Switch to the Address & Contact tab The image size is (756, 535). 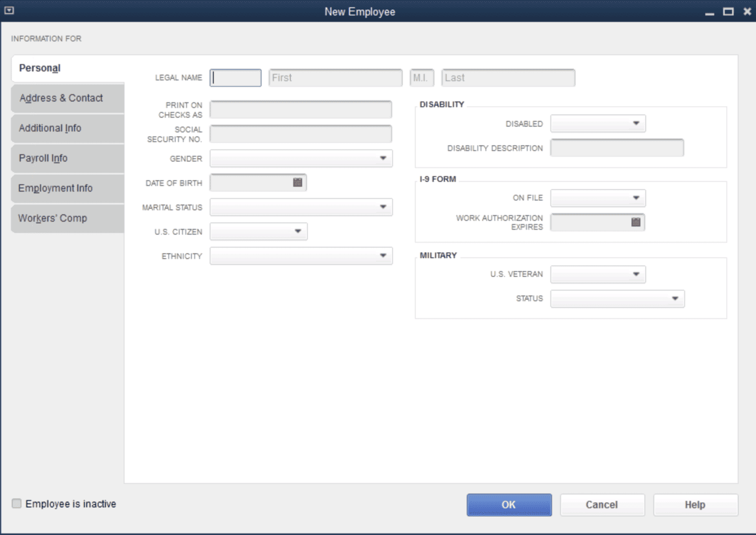click(61, 98)
